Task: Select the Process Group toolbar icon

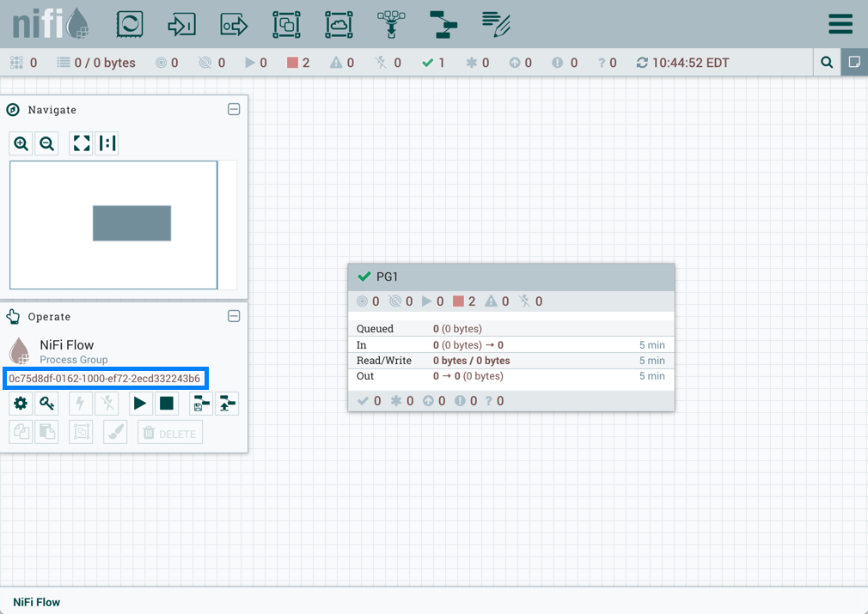Action: pyautogui.click(x=286, y=24)
